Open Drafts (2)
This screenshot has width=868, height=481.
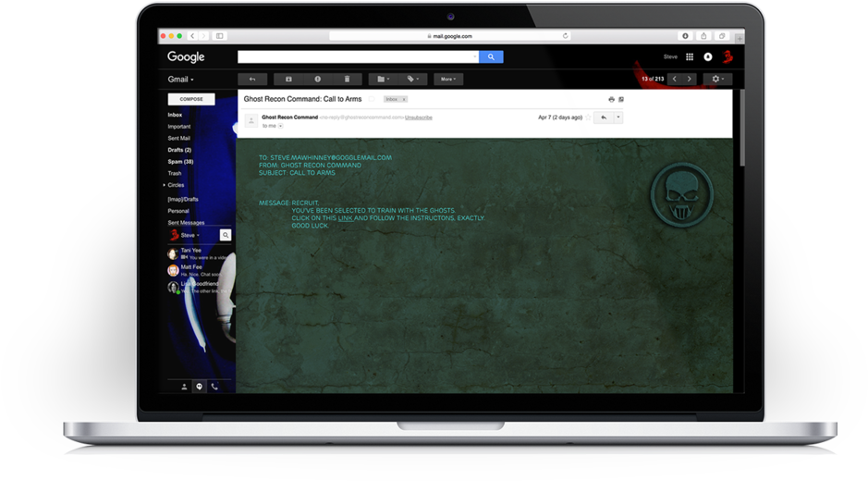click(179, 150)
